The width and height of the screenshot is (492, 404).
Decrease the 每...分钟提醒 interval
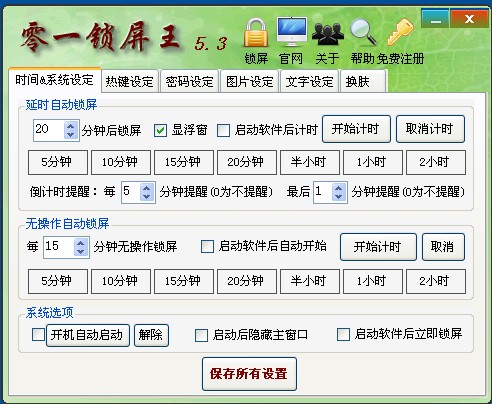147,197
